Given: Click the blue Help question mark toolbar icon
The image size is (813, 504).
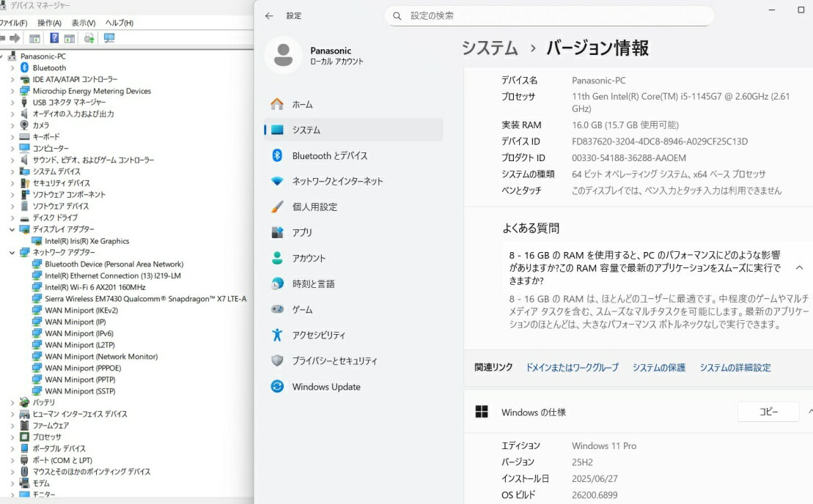Looking at the screenshot, I should tap(54, 38).
